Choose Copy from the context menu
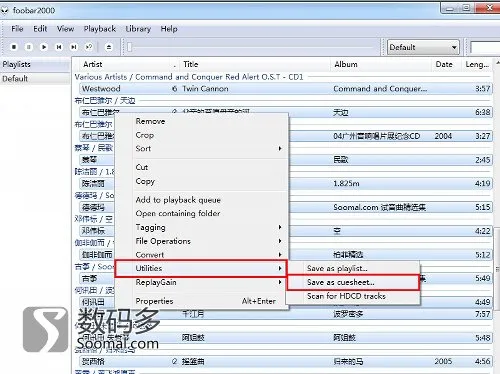The height and width of the screenshot is (374, 500). pyautogui.click(x=201, y=181)
